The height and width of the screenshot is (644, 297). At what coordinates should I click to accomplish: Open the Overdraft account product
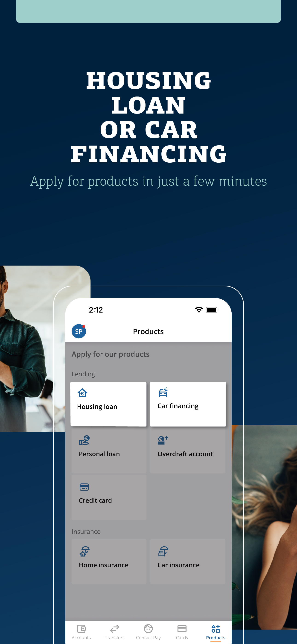(x=188, y=451)
